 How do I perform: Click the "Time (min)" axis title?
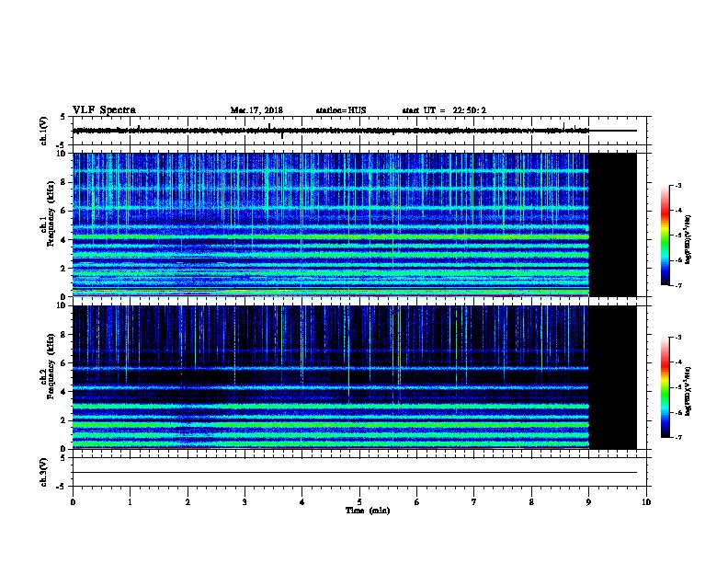click(368, 511)
